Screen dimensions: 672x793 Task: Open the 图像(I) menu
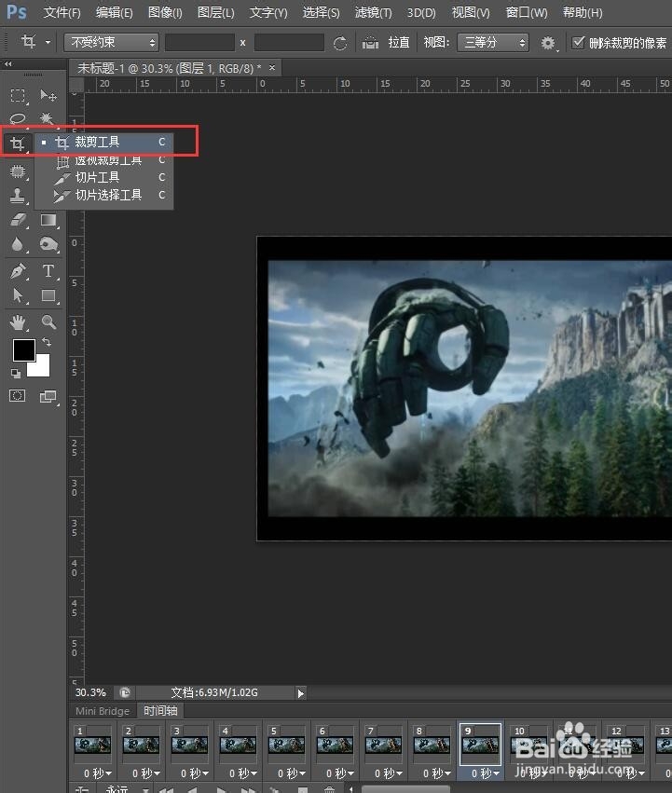[165, 13]
